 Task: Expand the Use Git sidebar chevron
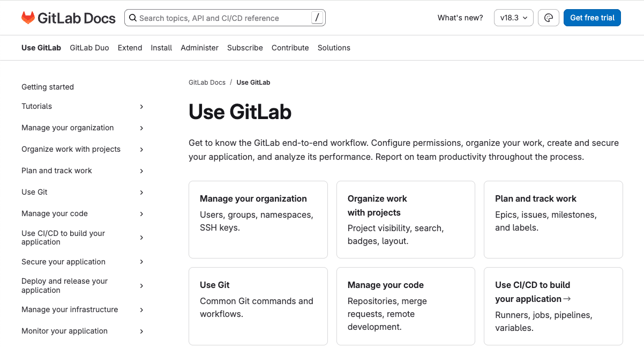[x=141, y=193]
